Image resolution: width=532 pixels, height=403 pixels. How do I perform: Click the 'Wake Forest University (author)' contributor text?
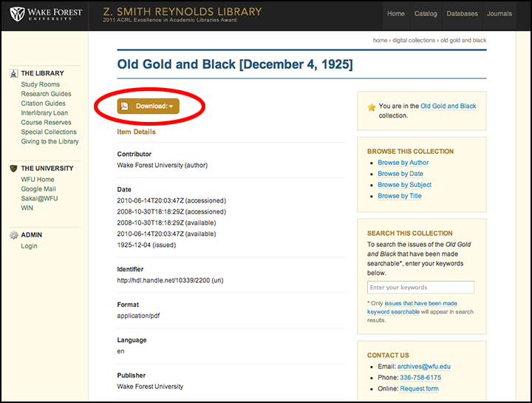tap(162, 166)
